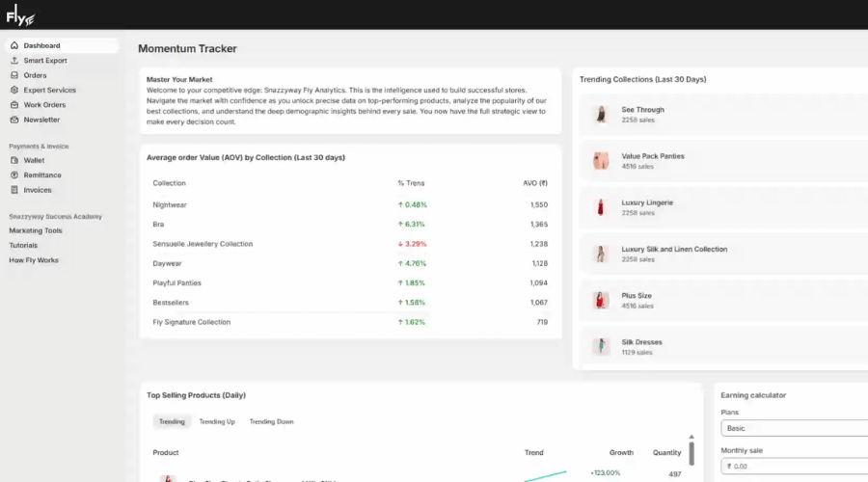Image resolution: width=868 pixels, height=482 pixels.
Task: Click 'See Through' collection name
Action: [642, 110]
